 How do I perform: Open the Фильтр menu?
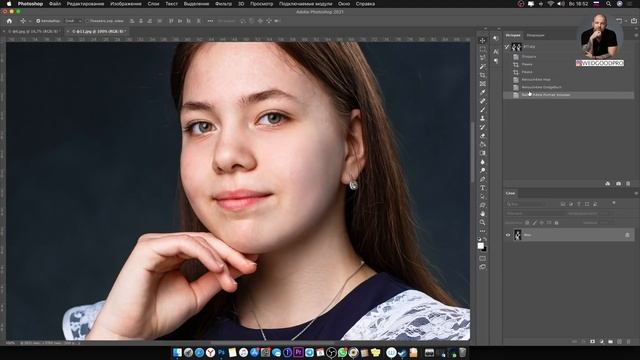click(223, 4)
